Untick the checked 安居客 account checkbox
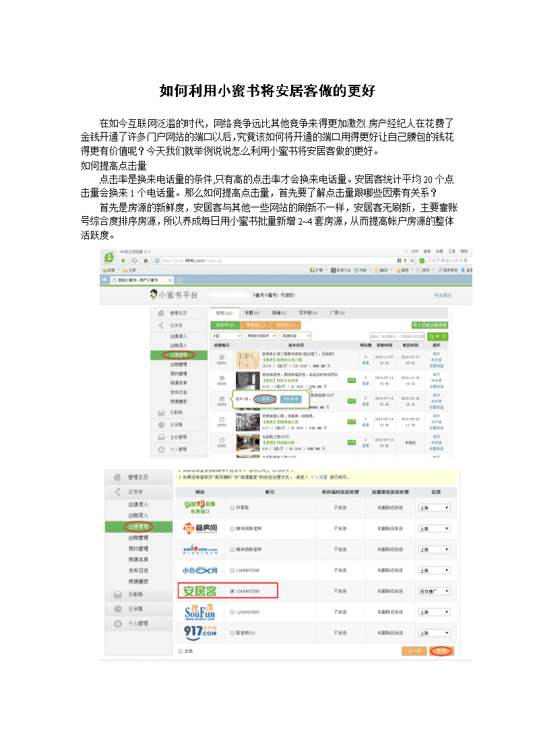This screenshot has width=535, height=756. [232, 591]
